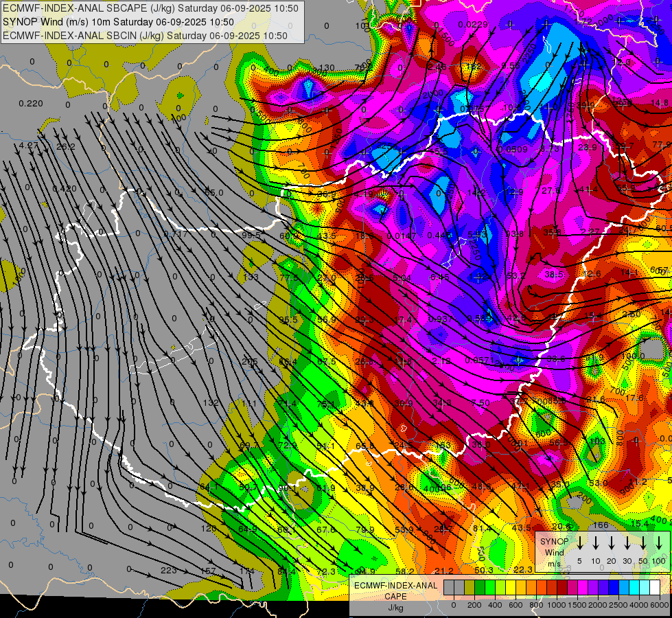Screen dimensions: 672x618
Task: Select the pure blue CAPE legend swatch
Action: (614, 587)
